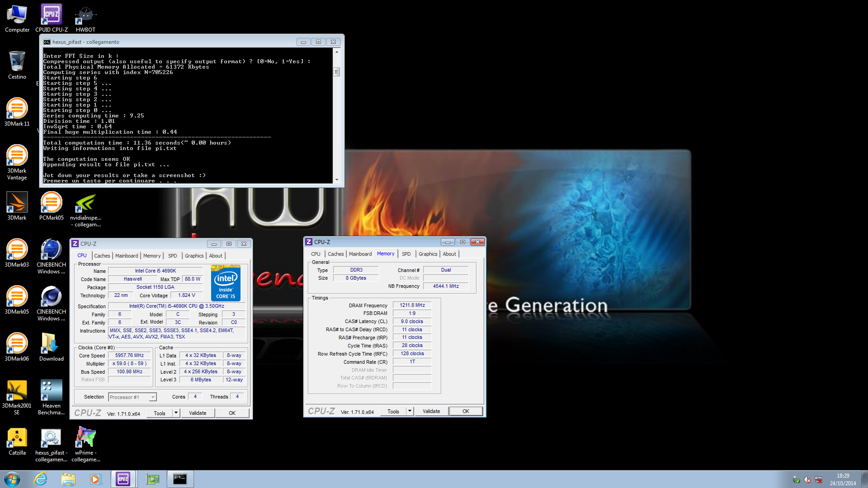Open the HWBOT desktop shortcut

(x=85, y=19)
